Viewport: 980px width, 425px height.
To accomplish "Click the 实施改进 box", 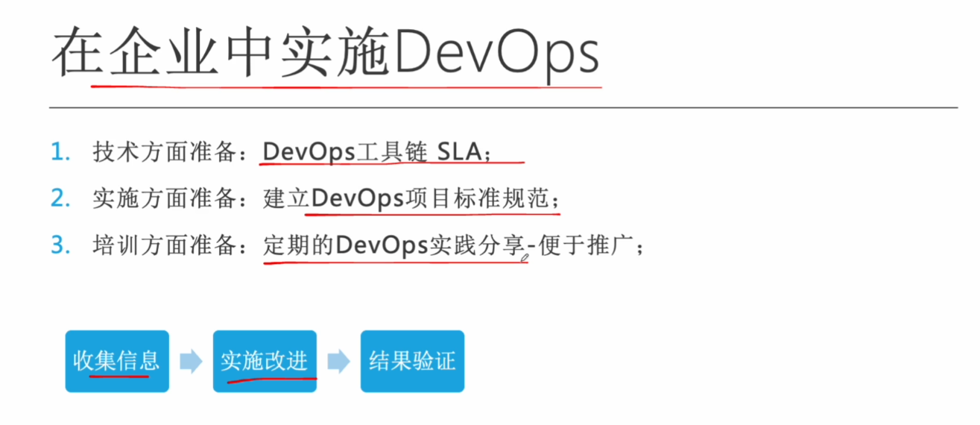I will point(265,362).
